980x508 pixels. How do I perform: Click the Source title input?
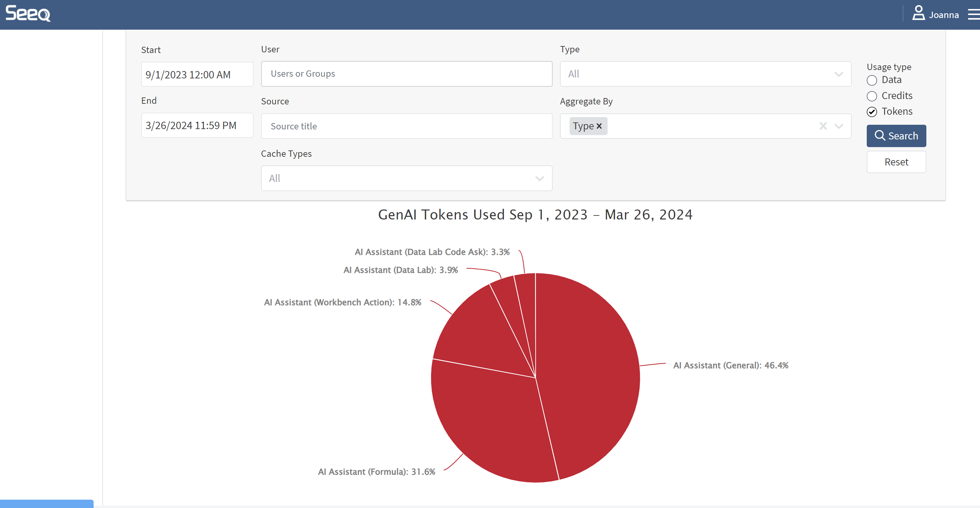click(406, 126)
